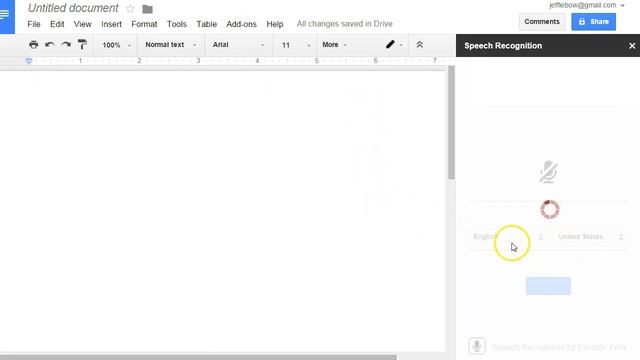The height and width of the screenshot is (360, 640).
Task: Click the horizontal scrollbar at bottom
Action: (x=198, y=357)
